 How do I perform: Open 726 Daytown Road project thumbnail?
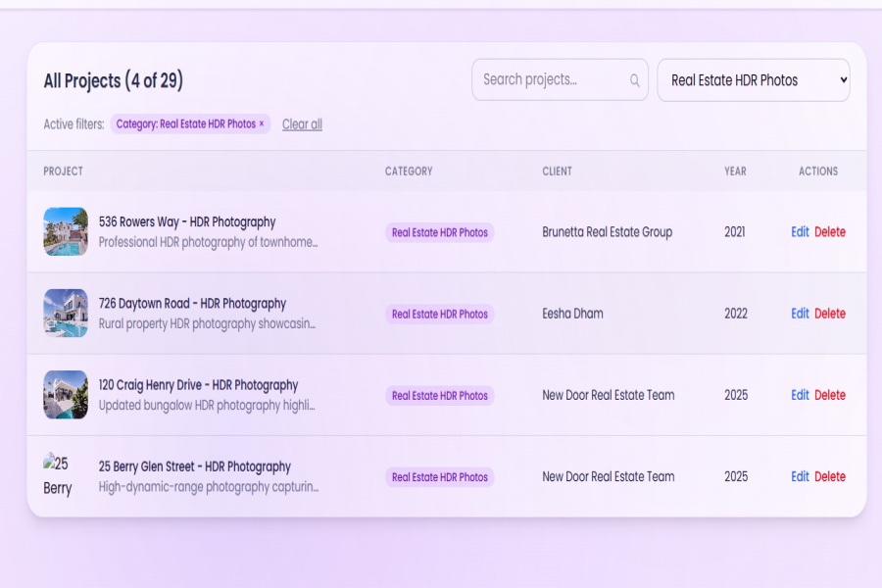click(66, 314)
